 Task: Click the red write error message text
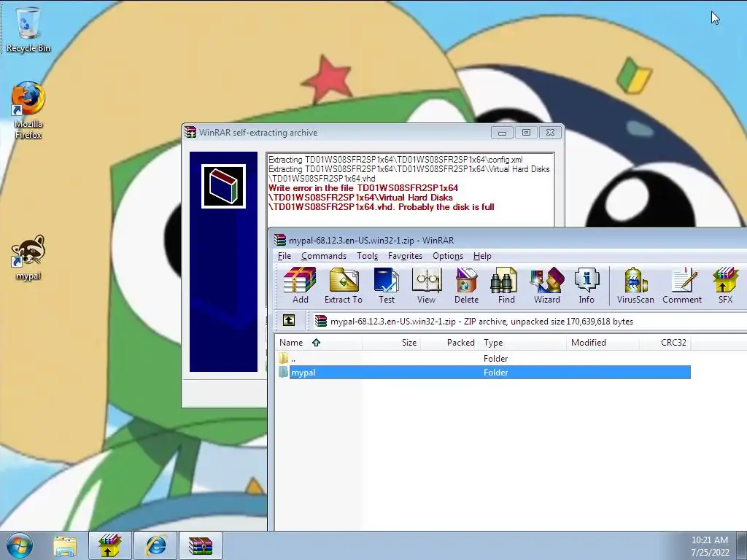[x=381, y=197]
